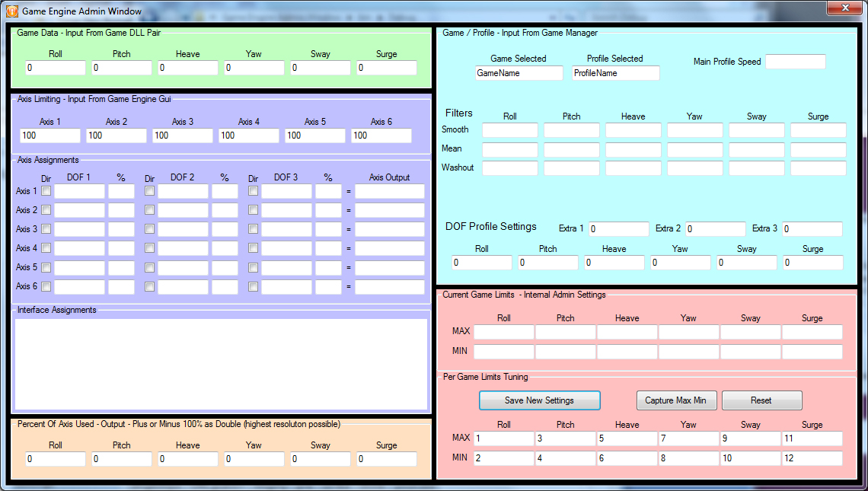The height and width of the screenshot is (491, 868).
Task: Click Per Game tuning MIN Surge field showing 12
Action: click(812, 458)
